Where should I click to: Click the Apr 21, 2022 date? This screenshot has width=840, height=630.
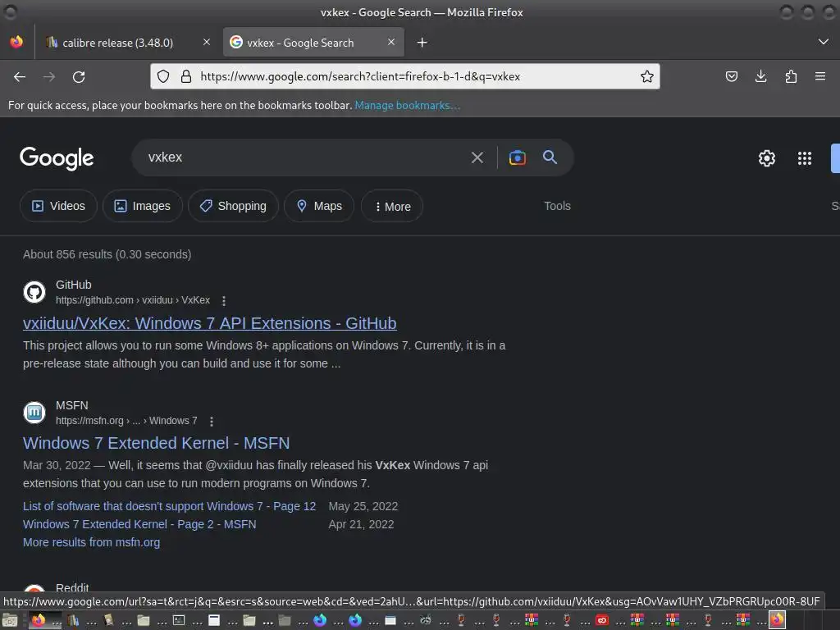[x=361, y=524]
